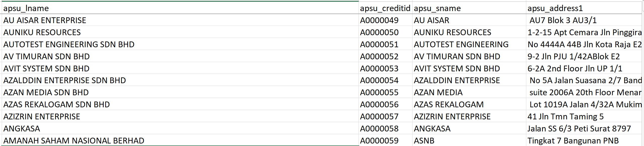Click short name AUTOTEST ENGINEERING

[x=469, y=44]
